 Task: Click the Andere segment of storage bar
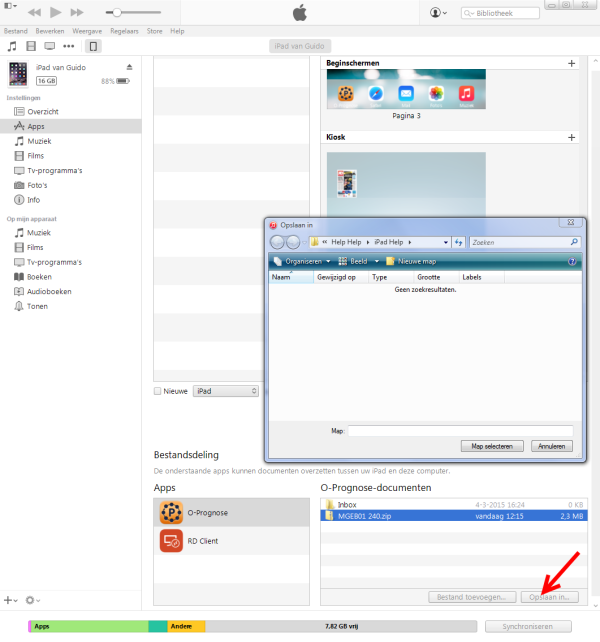point(186,626)
